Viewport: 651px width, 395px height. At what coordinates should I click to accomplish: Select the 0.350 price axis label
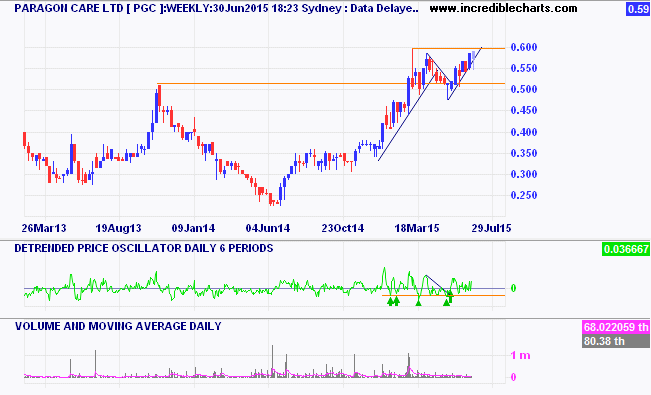click(524, 153)
